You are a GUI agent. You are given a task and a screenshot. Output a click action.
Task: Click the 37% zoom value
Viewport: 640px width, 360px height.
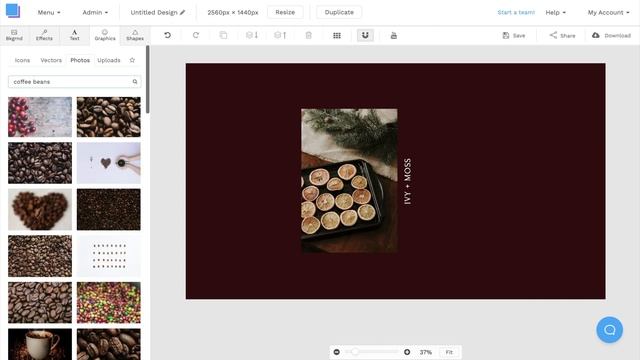[425, 352]
